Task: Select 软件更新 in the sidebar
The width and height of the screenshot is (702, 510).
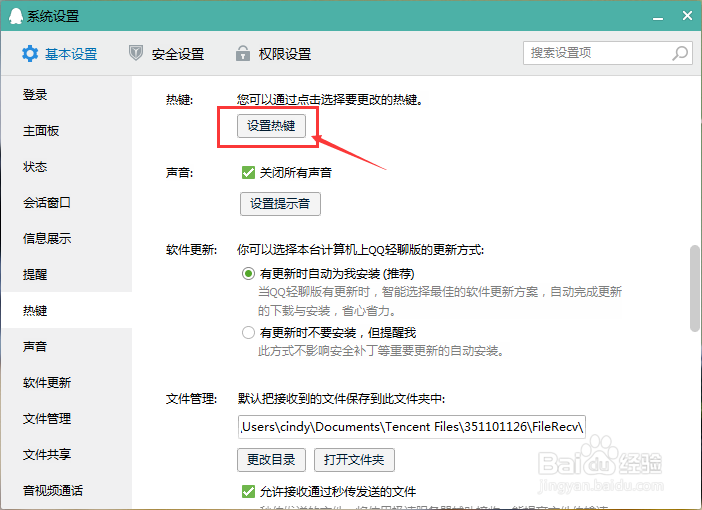Action: point(66,382)
